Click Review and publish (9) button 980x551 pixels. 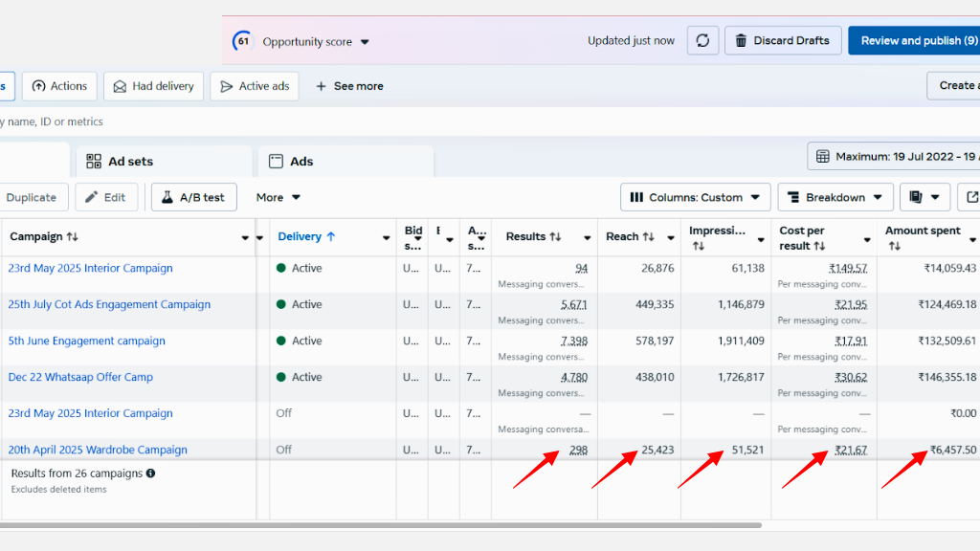click(914, 40)
